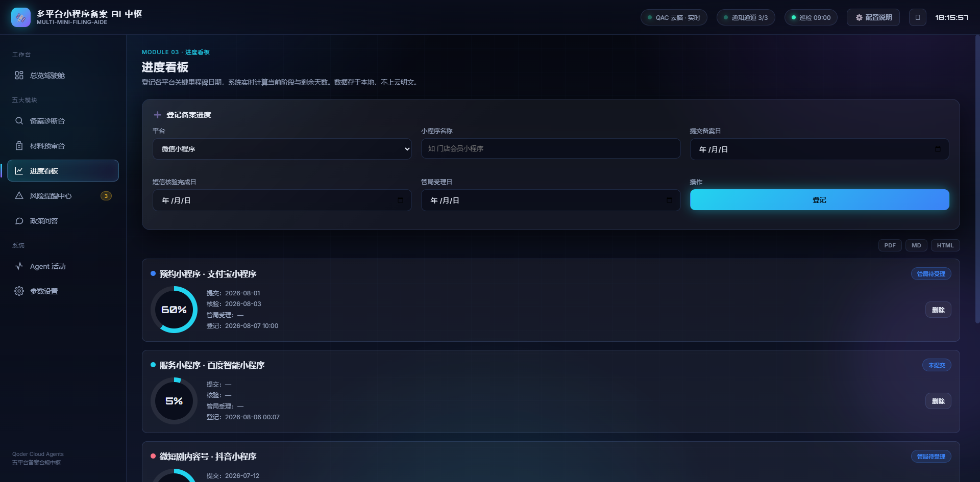Click the 配置说明 button
Viewport: 980px width, 482px height.
(x=873, y=17)
